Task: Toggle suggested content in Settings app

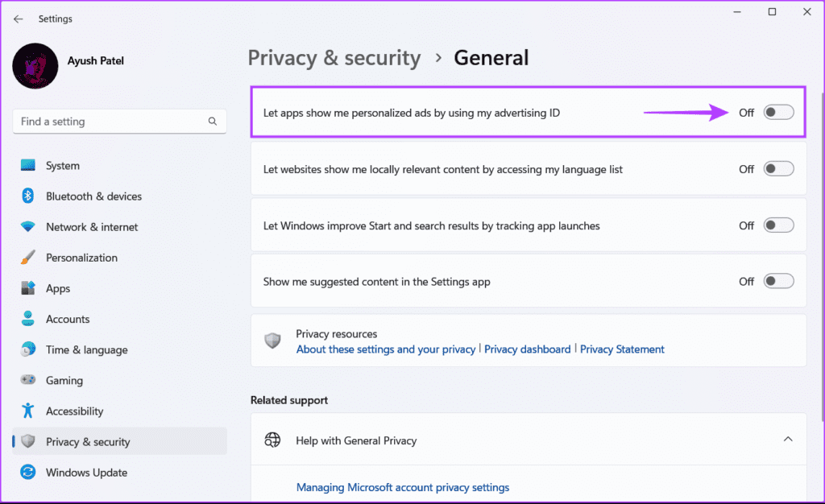Action: click(x=779, y=281)
